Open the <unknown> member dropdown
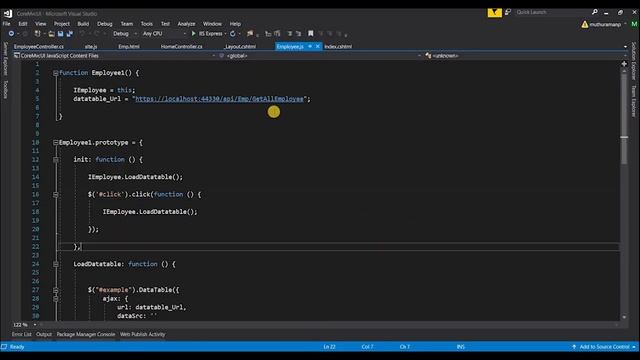The image size is (640, 360). (526, 56)
